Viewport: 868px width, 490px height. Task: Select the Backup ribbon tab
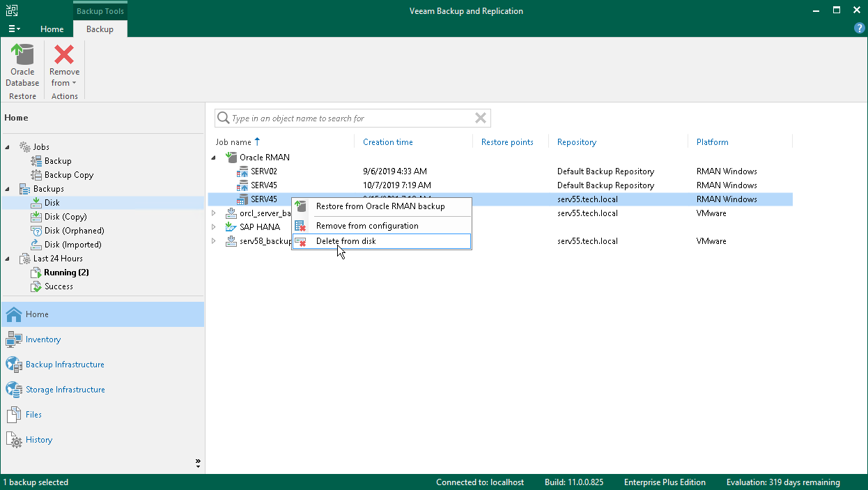[x=100, y=29]
